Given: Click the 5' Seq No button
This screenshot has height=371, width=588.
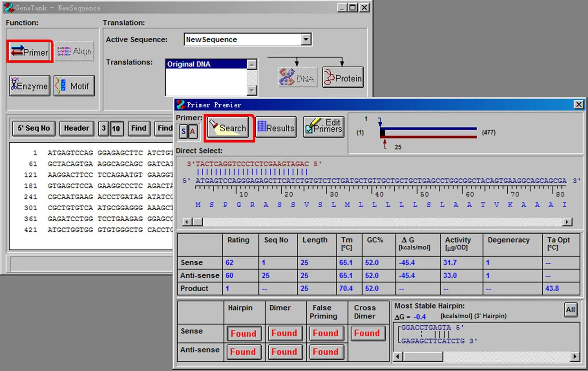Looking at the screenshot, I should pyautogui.click(x=33, y=128).
